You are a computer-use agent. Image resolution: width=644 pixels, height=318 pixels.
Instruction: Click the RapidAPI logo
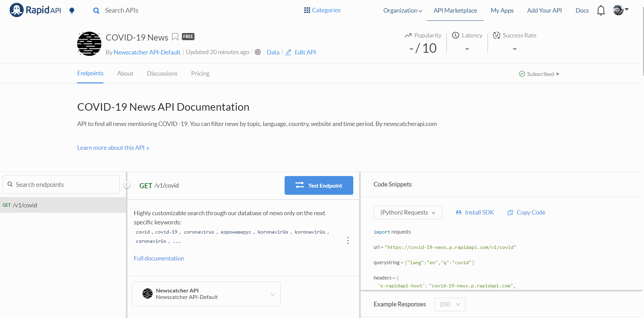(35, 10)
